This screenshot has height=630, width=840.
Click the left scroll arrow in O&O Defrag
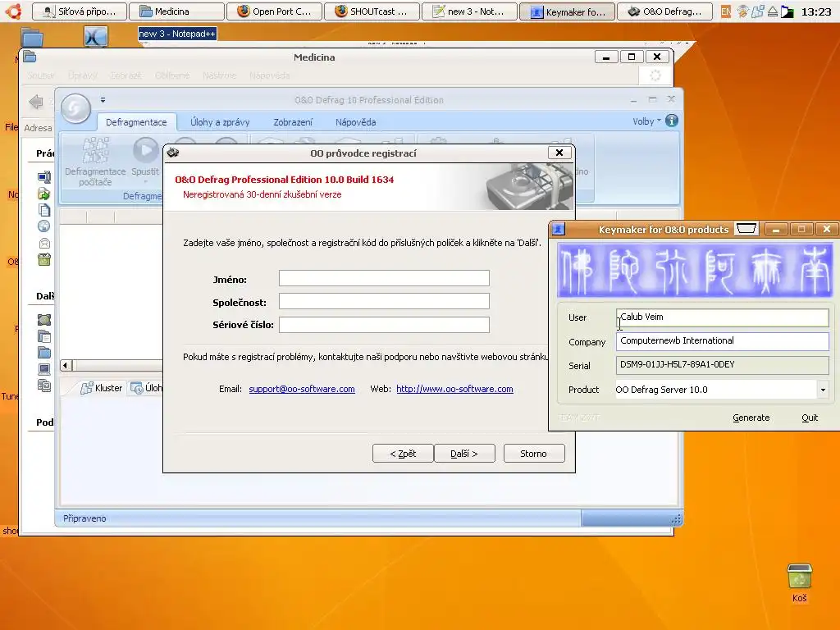click(66, 365)
